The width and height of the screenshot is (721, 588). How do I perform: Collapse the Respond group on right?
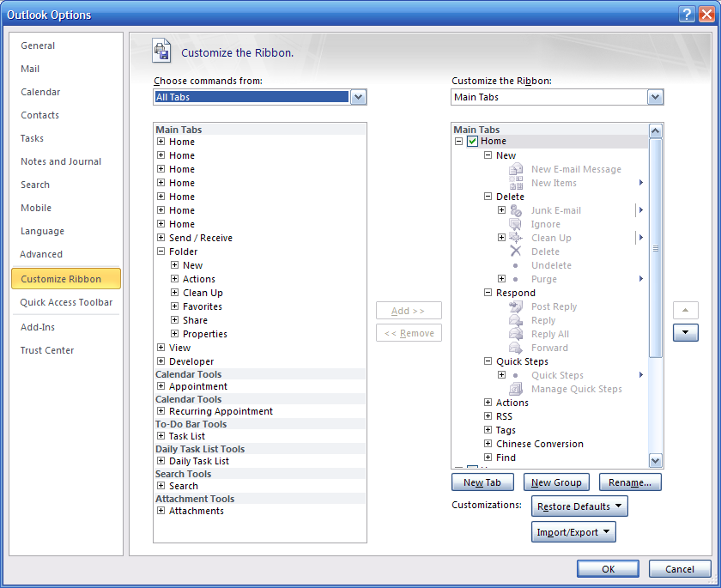click(x=488, y=293)
